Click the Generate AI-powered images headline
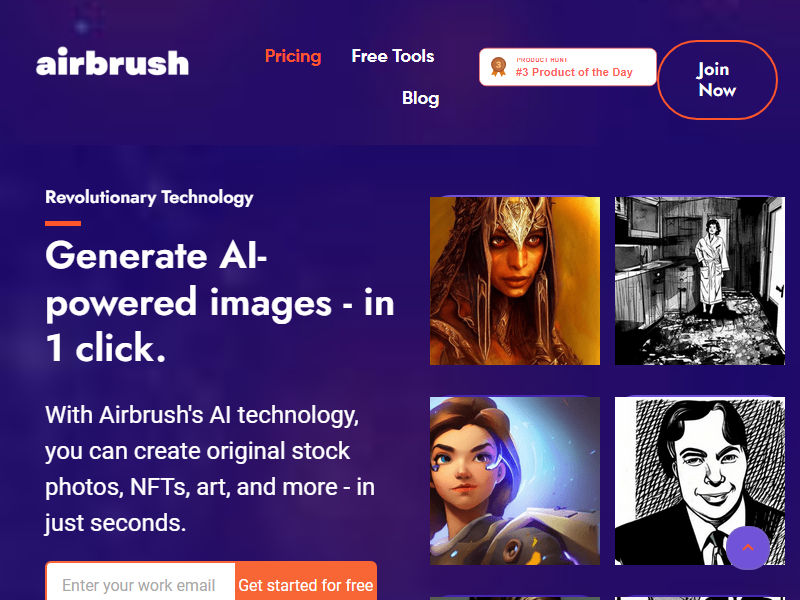This screenshot has height=600, width=800. point(219,302)
